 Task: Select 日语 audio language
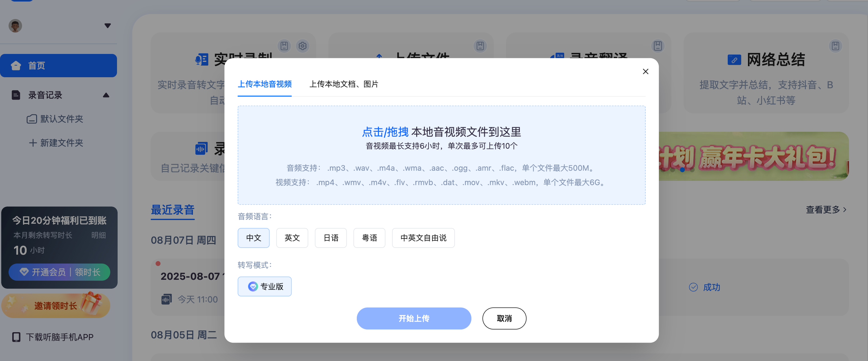tap(330, 238)
